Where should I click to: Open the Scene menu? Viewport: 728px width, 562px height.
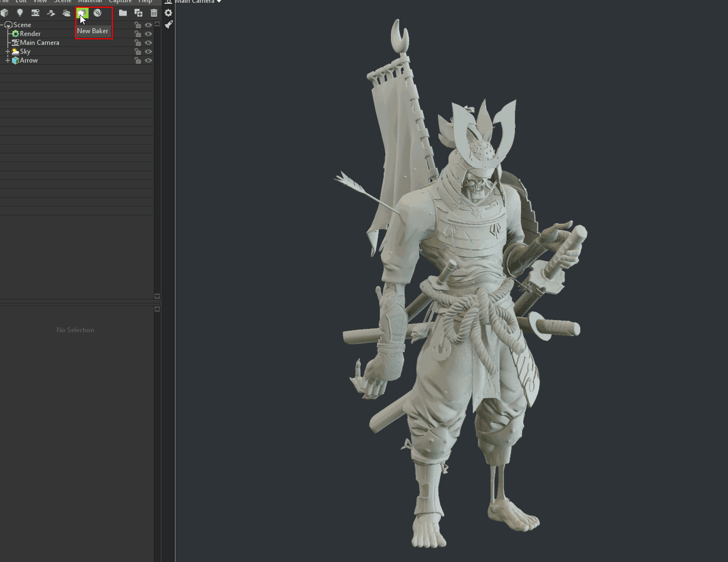tap(63, 2)
